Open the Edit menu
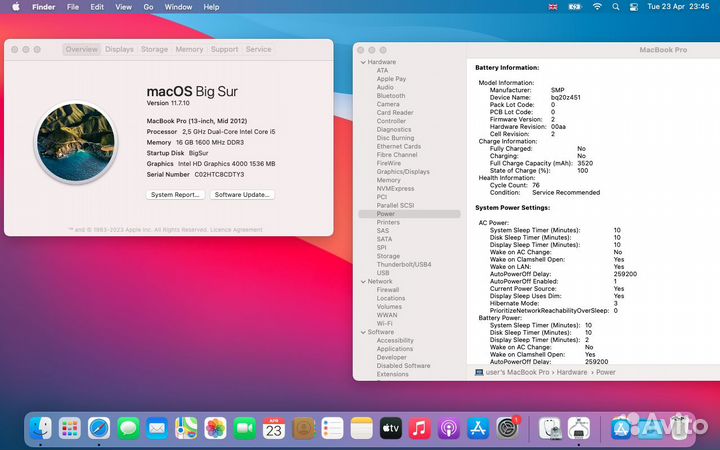720x450 pixels. coord(97,7)
